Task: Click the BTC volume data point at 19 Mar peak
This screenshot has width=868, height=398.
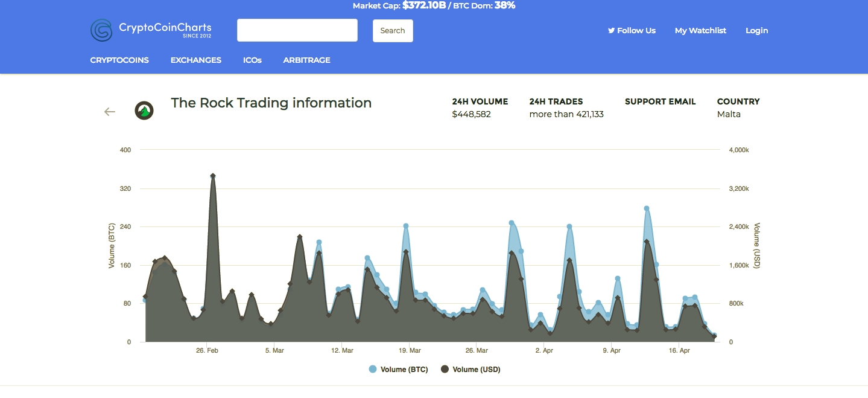Action: click(x=406, y=226)
